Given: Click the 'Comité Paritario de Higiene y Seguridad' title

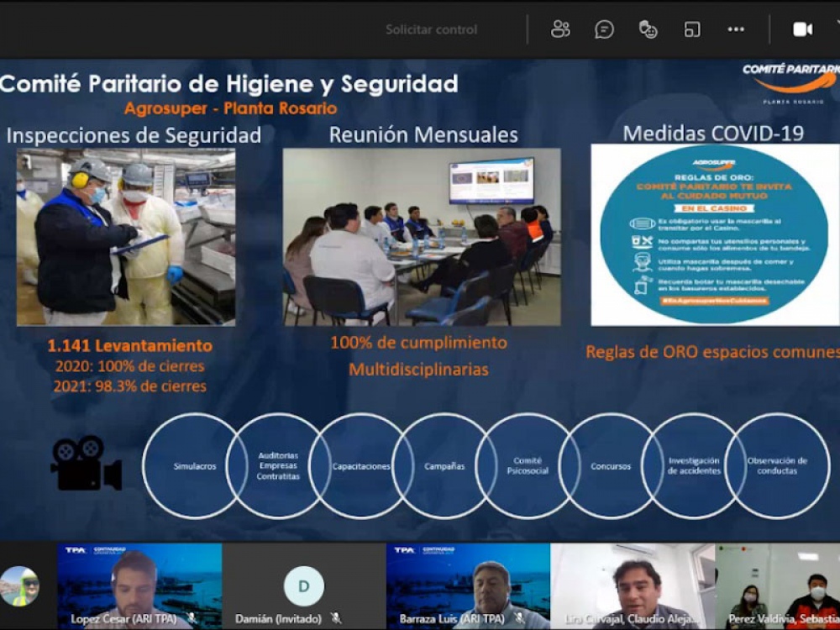Looking at the screenshot, I should point(228,84).
